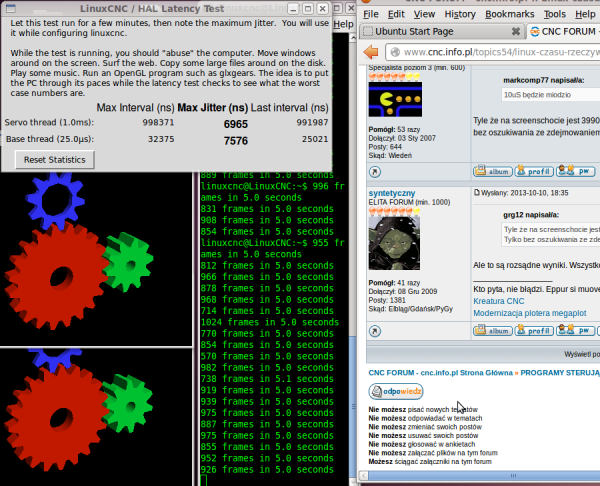Image resolution: width=600 pixels, height=486 pixels.
Task: Click the Base thread Max Jitter value 7576
Action: pyautogui.click(x=236, y=141)
